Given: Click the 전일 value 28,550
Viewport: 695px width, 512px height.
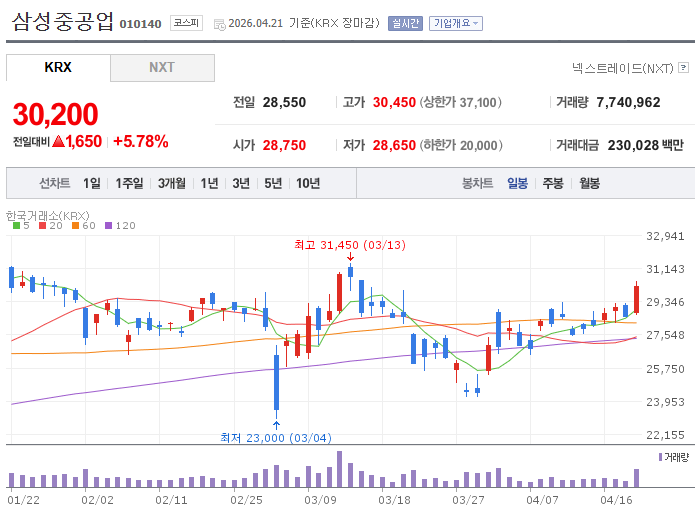Looking at the screenshot, I should pos(284,102).
